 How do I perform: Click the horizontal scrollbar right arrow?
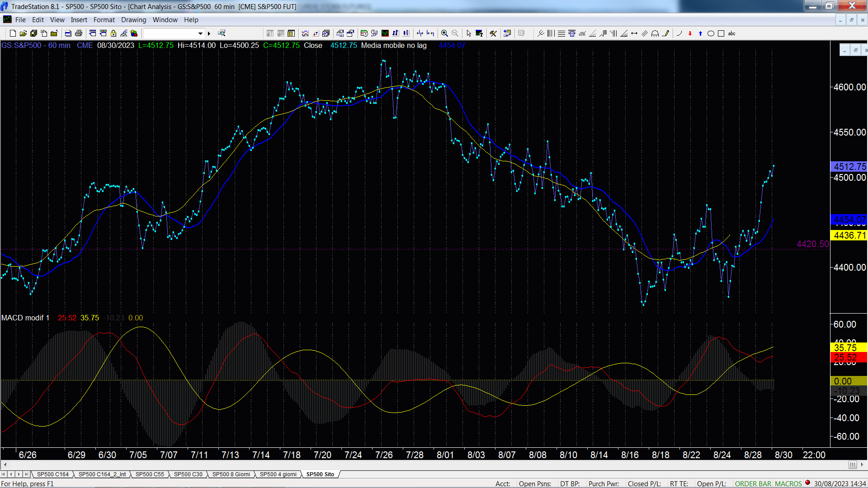pyautogui.click(x=862, y=465)
